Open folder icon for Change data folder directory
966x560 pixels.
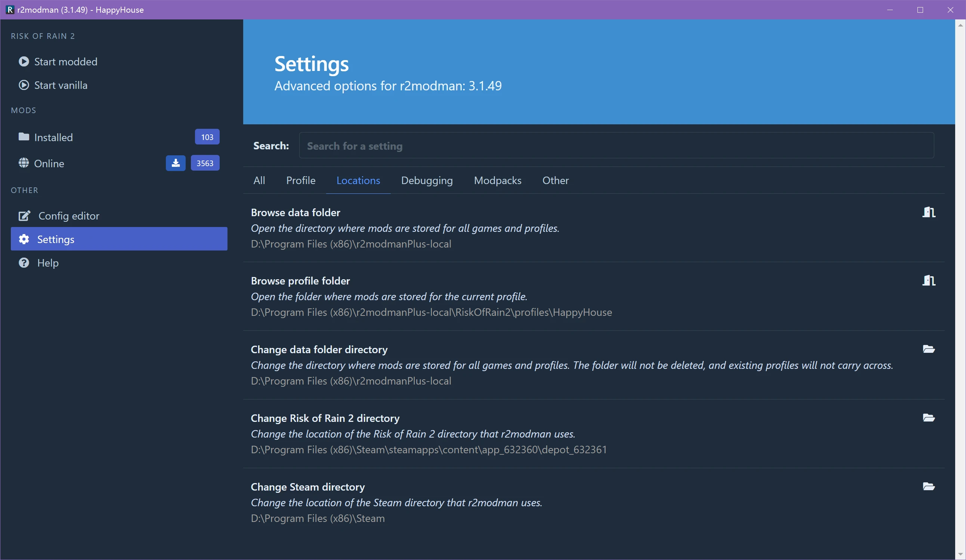[928, 349]
